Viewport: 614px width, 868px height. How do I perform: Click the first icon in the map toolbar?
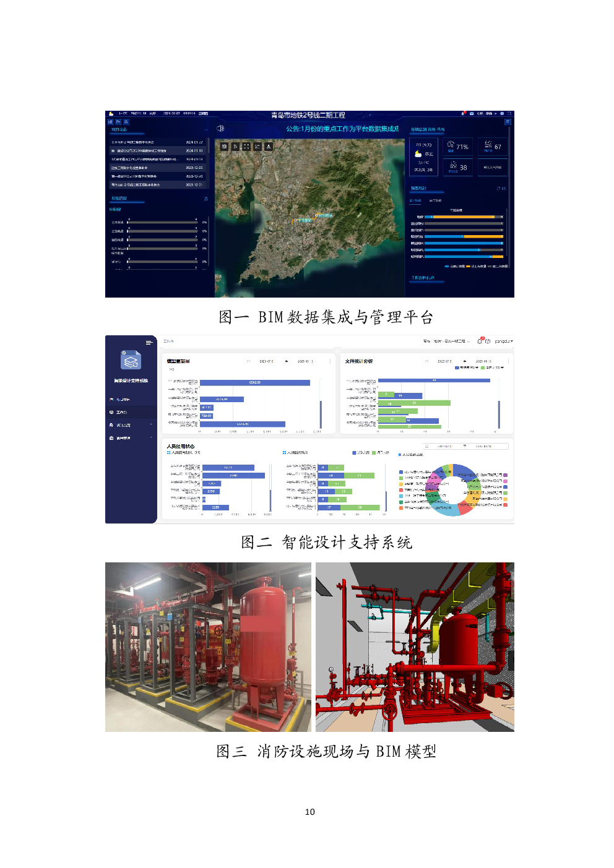[224, 147]
